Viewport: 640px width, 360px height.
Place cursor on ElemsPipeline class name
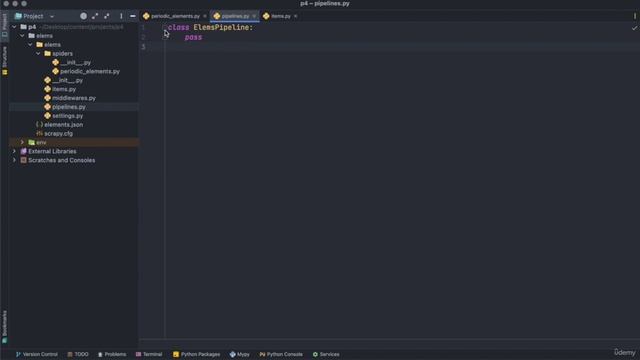click(223, 27)
